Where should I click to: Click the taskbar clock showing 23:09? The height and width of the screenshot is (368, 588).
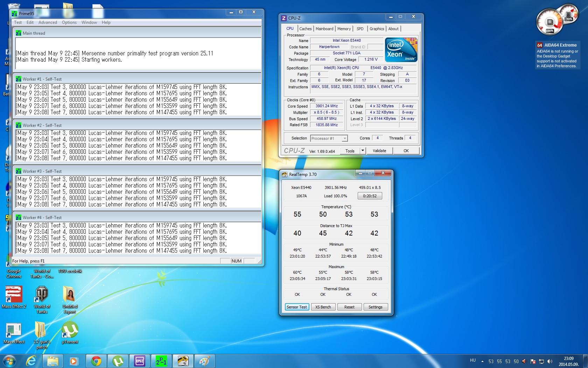(x=569, y=361)
